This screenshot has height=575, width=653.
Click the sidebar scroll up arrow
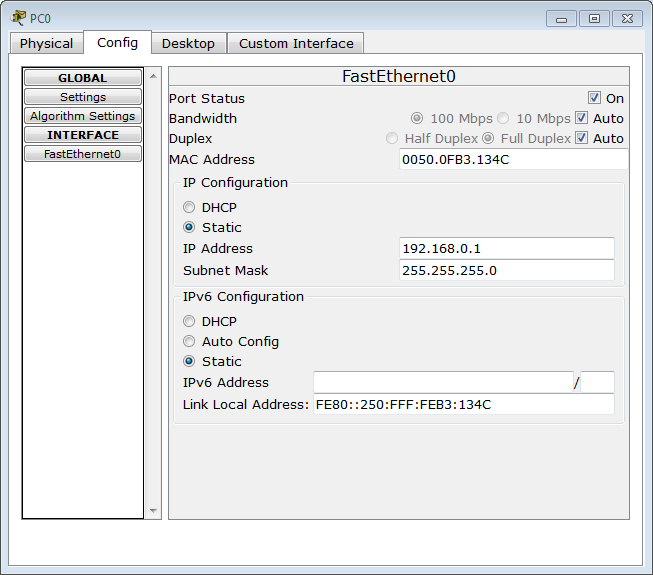tap(153, 76)
